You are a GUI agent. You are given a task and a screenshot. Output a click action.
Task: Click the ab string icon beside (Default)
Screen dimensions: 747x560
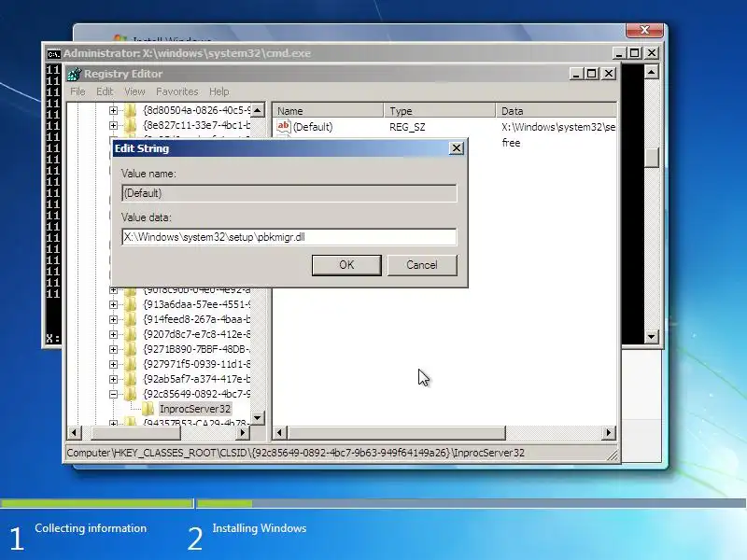[x=284, y=126]
